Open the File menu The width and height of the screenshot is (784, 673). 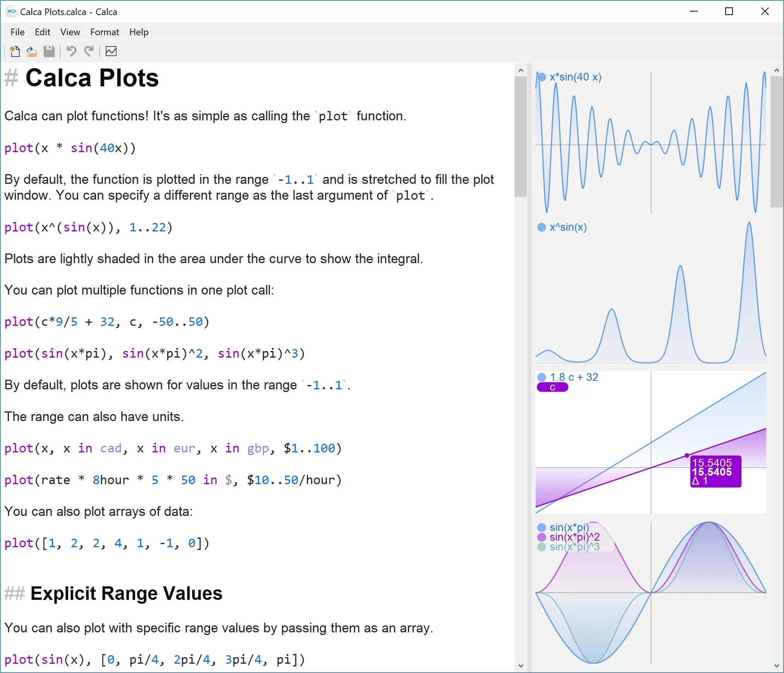17,32
